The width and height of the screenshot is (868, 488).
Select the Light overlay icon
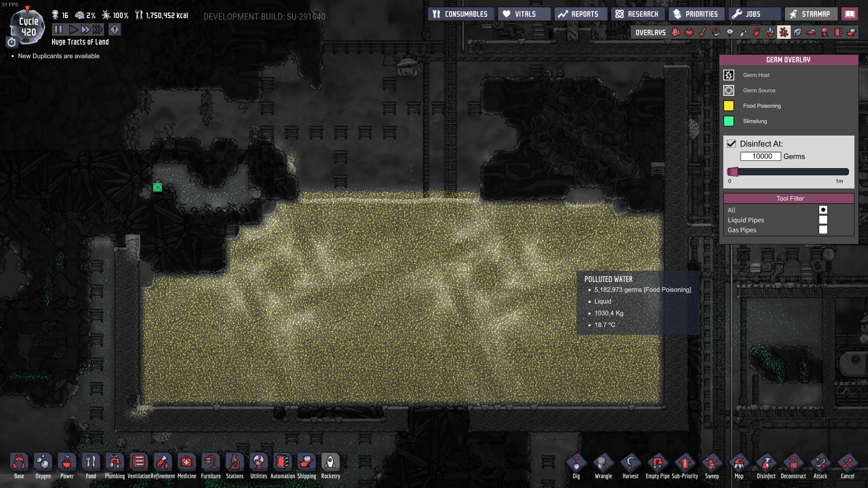pos(730,32)
